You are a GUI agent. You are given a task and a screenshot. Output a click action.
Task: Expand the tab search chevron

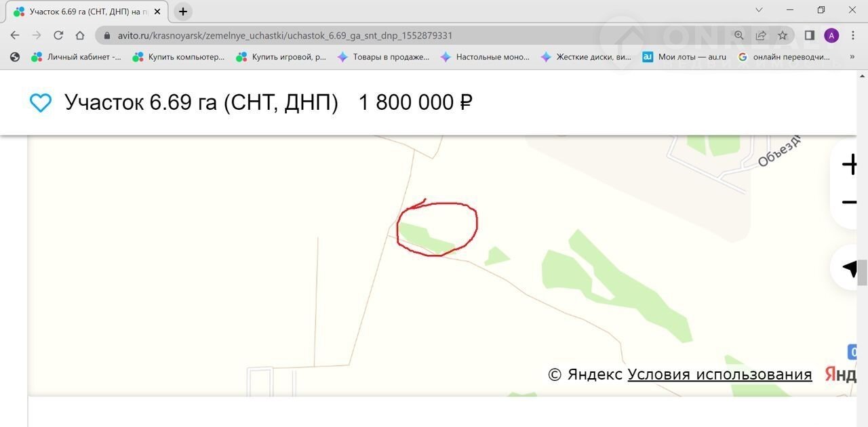point(759,10)
